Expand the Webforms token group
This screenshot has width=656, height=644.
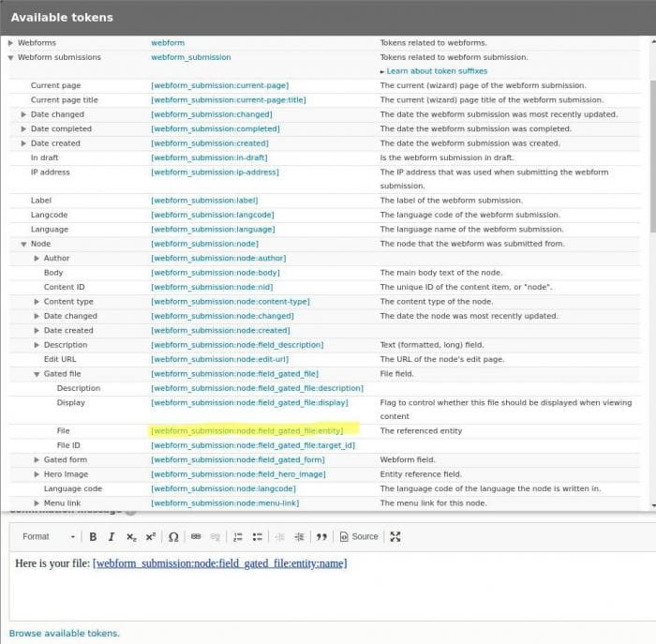pyautogui.click(x=11, y=43)
